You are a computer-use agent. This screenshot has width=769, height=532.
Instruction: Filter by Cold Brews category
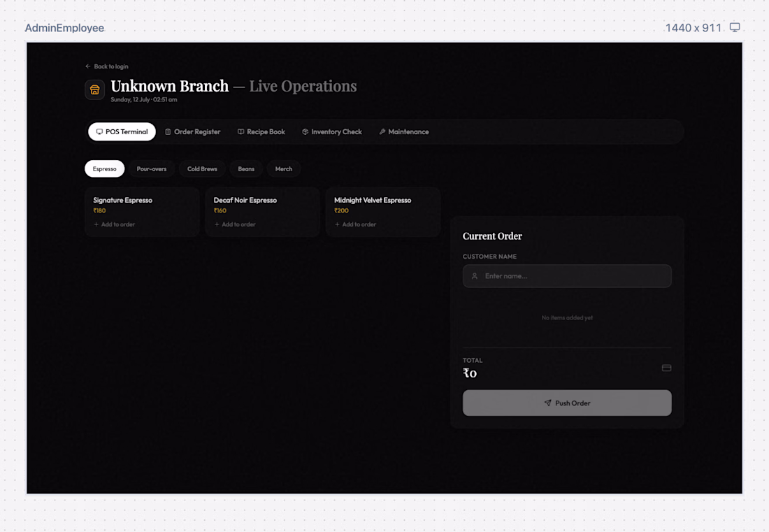click(202, 168)
